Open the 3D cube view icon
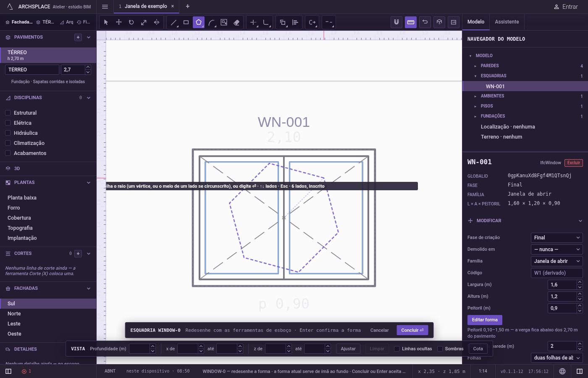 (x=439, y=22)
